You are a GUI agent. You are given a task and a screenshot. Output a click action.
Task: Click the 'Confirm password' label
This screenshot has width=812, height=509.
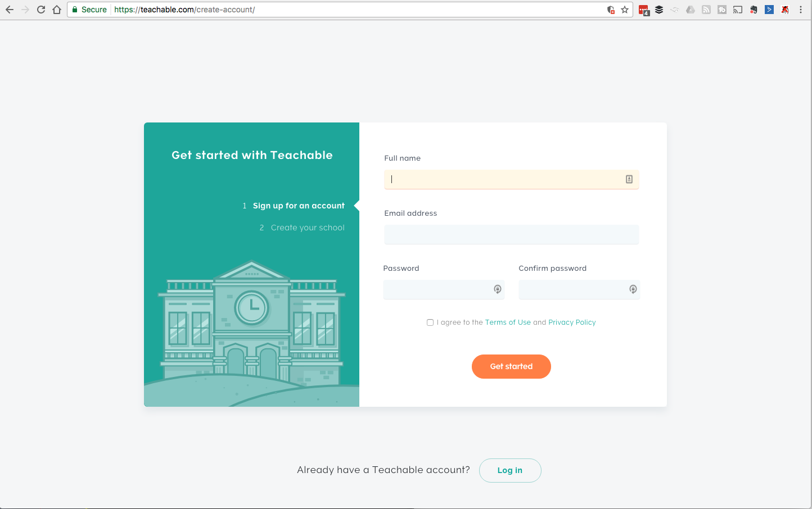click(x=552, y=269)
